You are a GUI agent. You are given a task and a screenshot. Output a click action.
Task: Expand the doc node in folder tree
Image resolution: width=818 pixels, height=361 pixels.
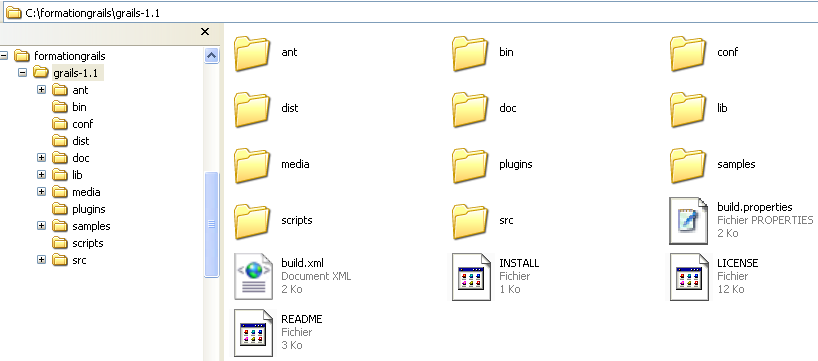click(x=42, y=158)
